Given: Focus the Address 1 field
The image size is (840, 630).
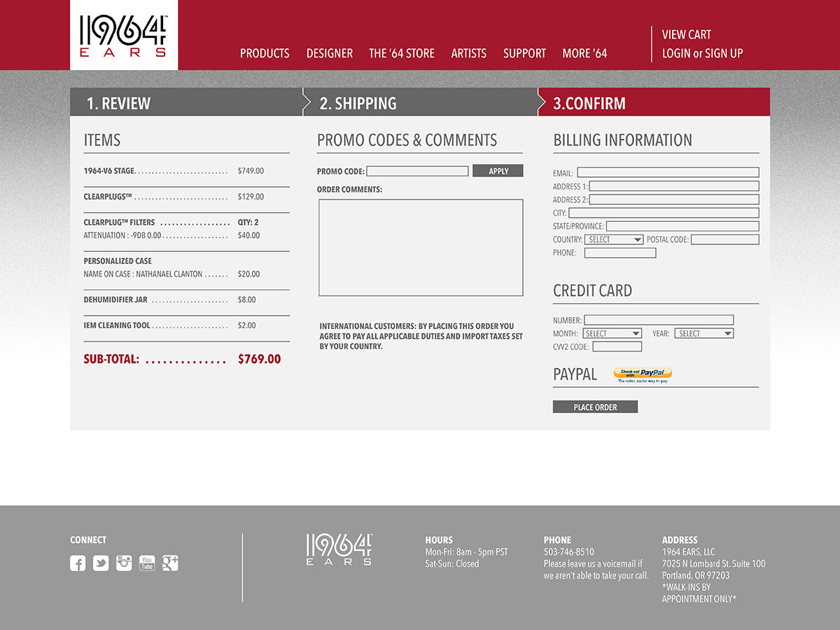Looking at the screenshot, I should pyautogui.click(x=674, y=186).
